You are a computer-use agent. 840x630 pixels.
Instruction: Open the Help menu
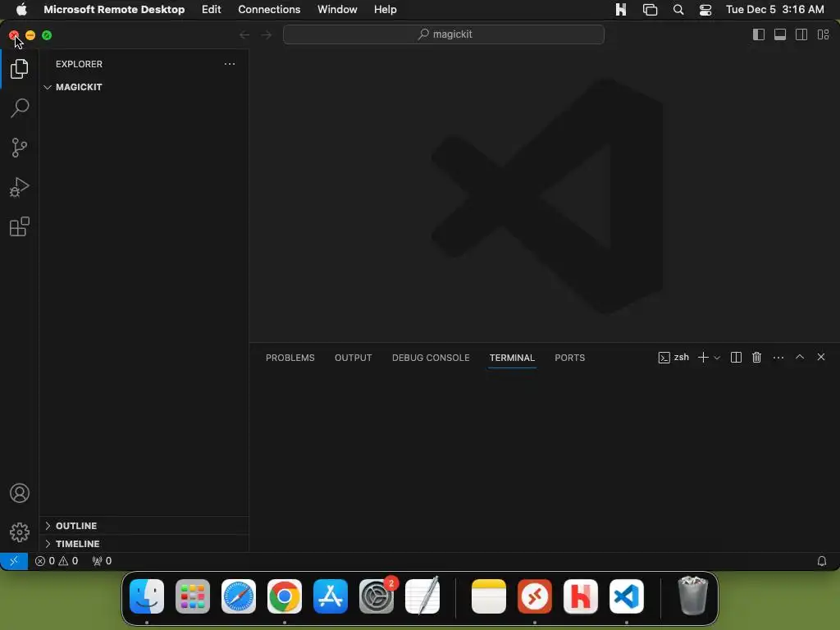point(386,10)
